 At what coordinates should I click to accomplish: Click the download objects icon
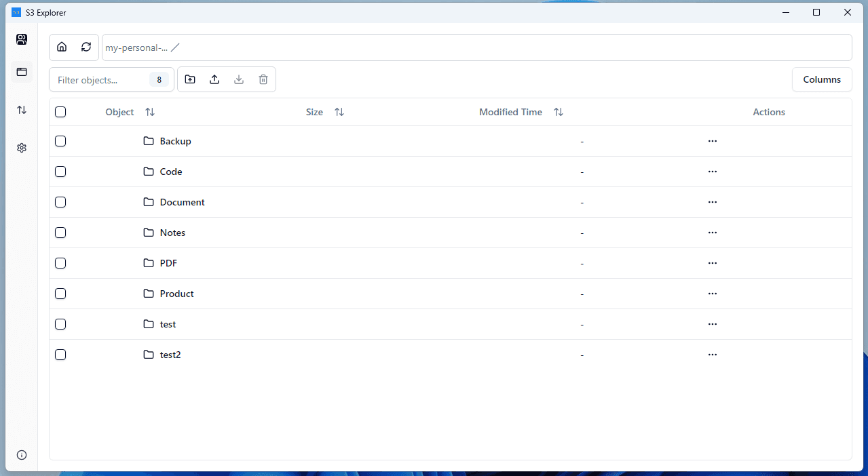(239, 79)
